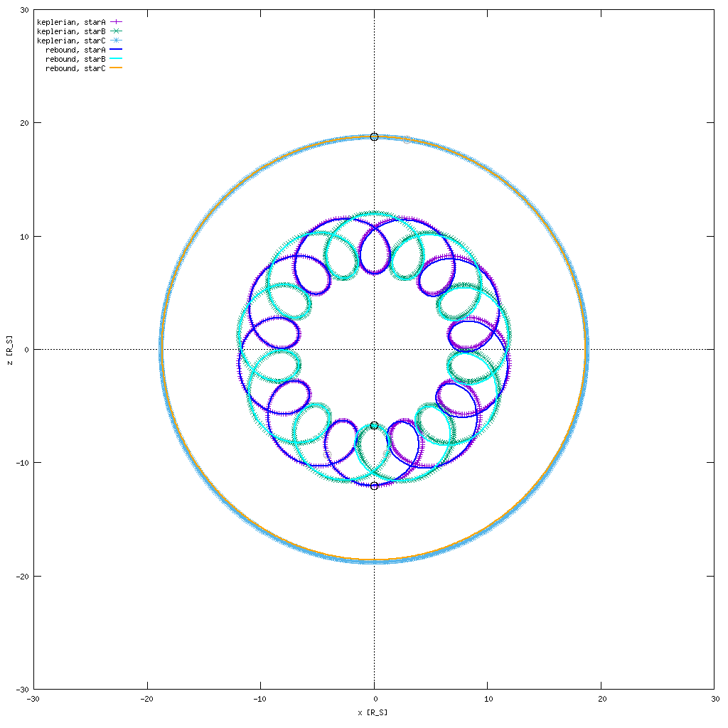Select the orange line sample for rebound starC
This screenshot has width=728, height=728.
(116, 68)
